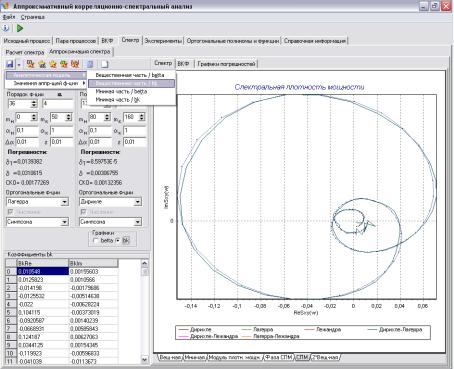Click the spinner arrows of the field showing 80
The width and height of the screenshot is (454, 369).
tap(107, 117)
